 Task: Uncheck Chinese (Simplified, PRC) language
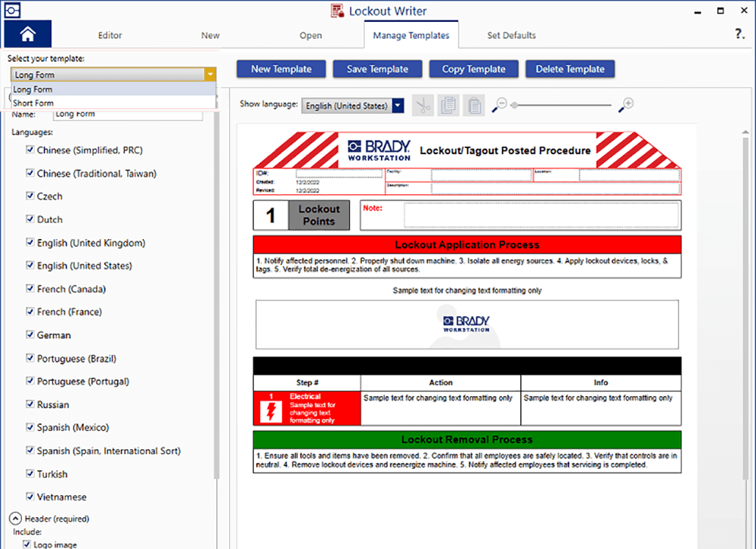point(30,150)
